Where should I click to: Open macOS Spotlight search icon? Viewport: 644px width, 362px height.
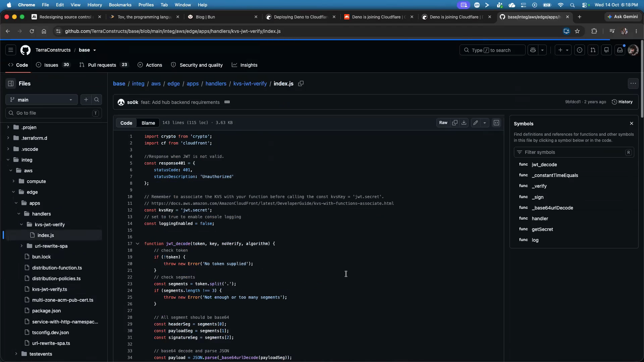(x=572, y=5)
